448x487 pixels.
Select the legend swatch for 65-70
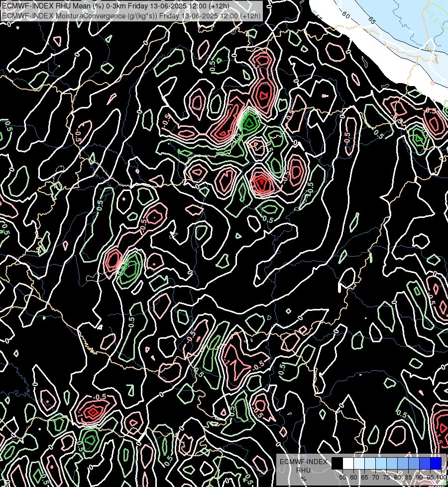370,463
